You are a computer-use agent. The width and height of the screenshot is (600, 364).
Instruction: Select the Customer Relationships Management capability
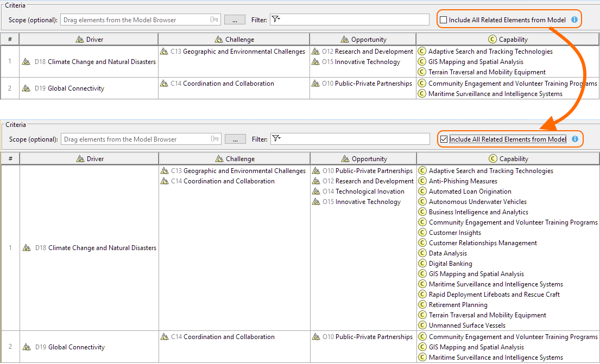point(483,243)
